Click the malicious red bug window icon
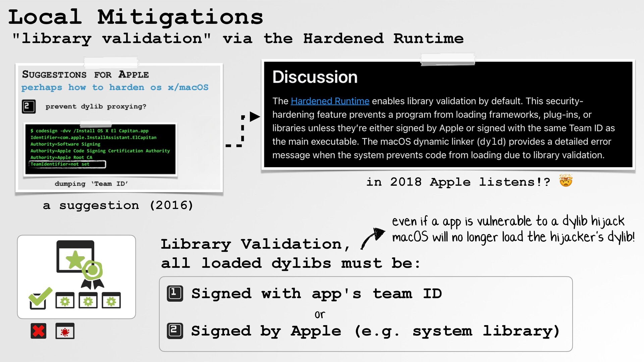This screenshot has height=362, width=644. pyautogui.click(x=65, y=331)
